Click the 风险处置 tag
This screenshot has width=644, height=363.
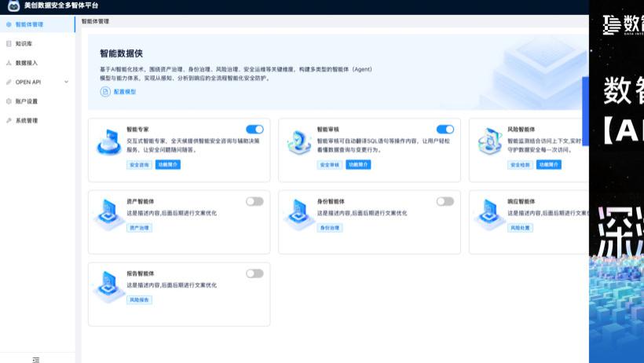(x=521, y=228)
